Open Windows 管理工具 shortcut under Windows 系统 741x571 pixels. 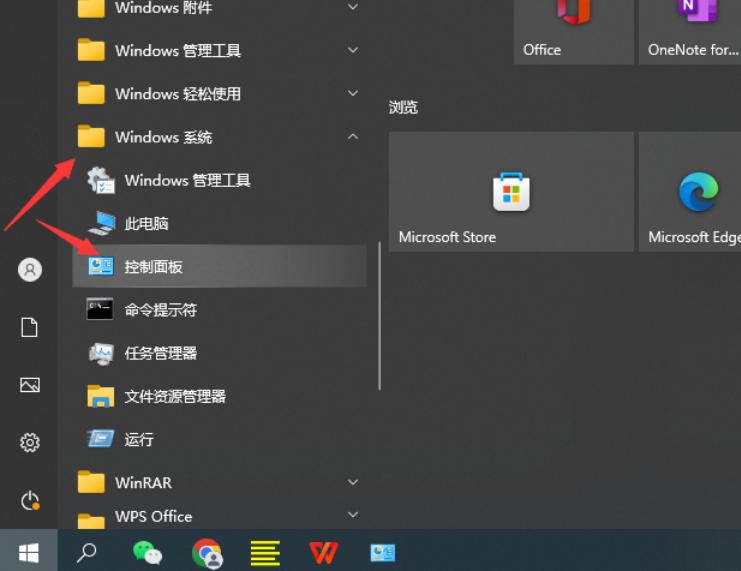point(220,180)
